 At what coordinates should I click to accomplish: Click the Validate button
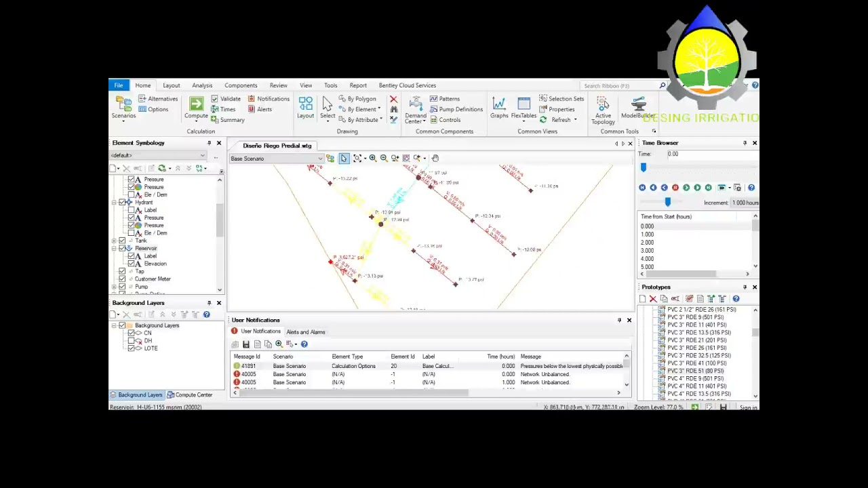click(x=226, y=99)
